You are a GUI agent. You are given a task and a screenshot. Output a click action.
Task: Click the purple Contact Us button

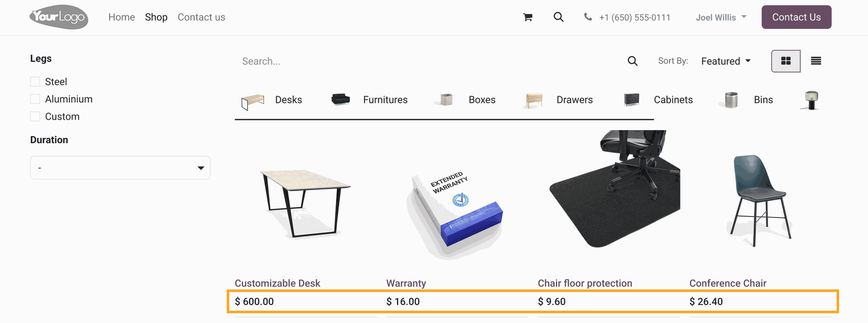tap(797, 17)
